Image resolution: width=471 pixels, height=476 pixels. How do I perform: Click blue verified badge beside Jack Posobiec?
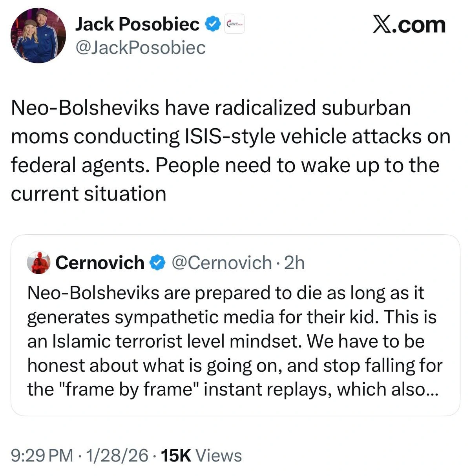tap(213, 24)
